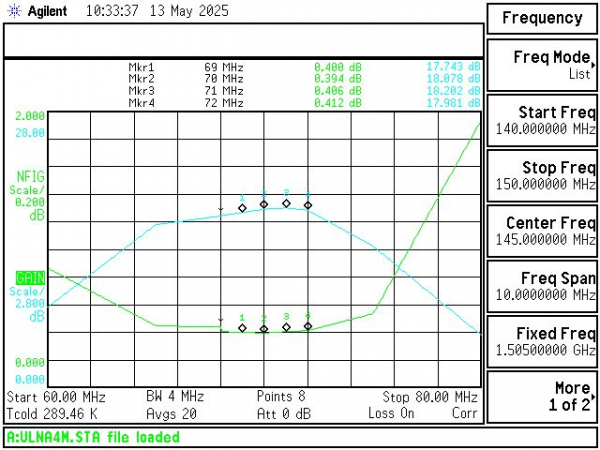
Task: Click the BW 4 MHz readout
Action: pos(175,396)
